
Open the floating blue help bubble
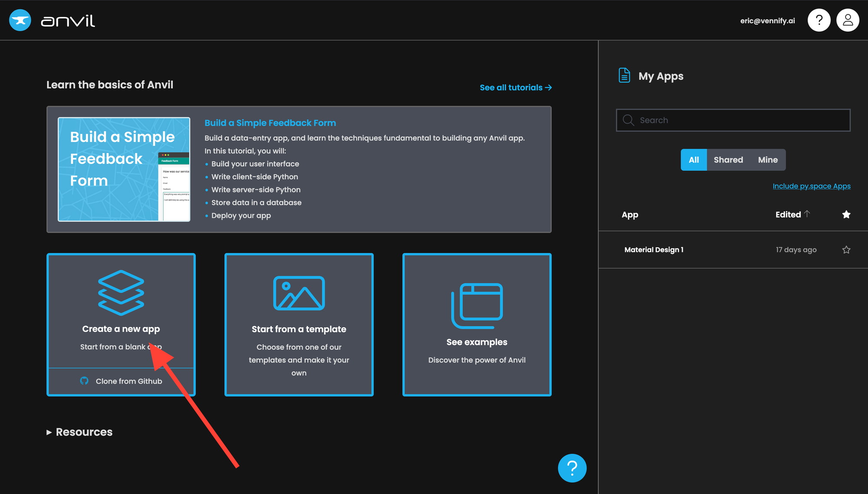point(572,468)
